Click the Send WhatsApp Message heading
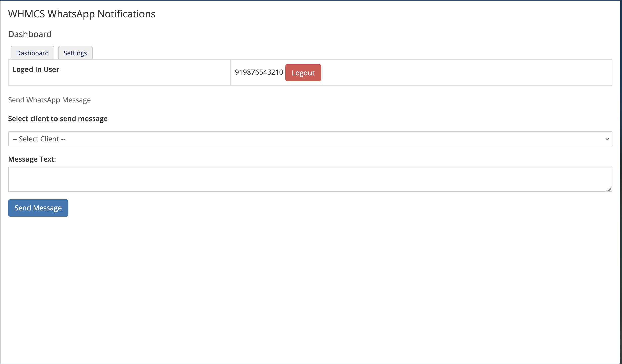Image resolution: width=622 pixels, height=364 pixels. pos(49,100)
